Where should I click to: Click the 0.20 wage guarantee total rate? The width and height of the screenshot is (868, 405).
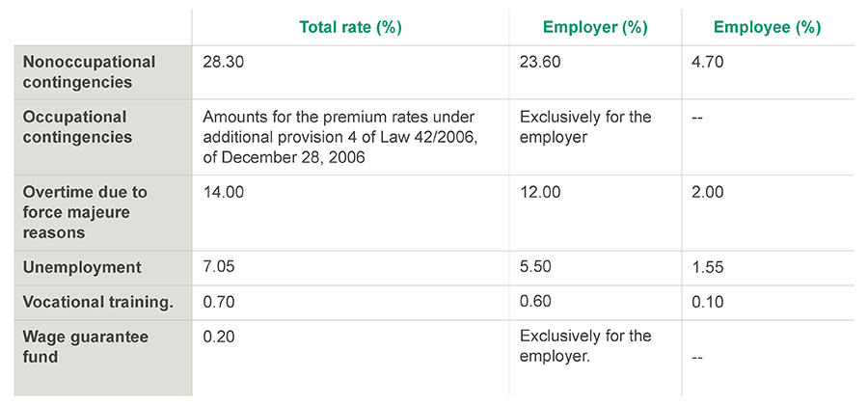click(x=219, y=337)
